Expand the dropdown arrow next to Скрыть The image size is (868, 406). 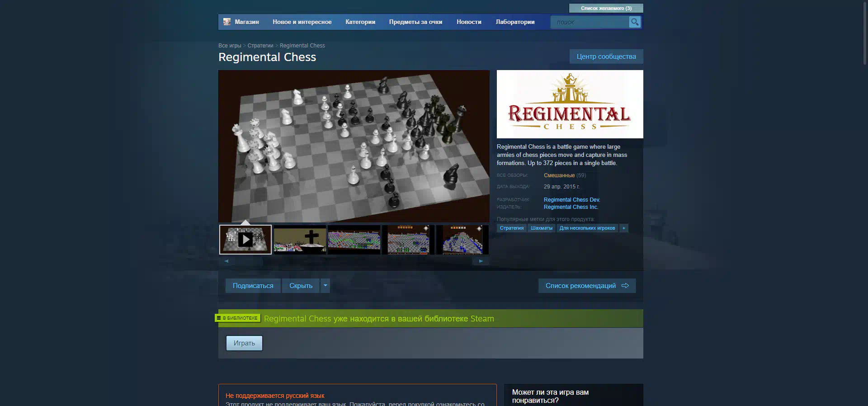coord(325,286)
